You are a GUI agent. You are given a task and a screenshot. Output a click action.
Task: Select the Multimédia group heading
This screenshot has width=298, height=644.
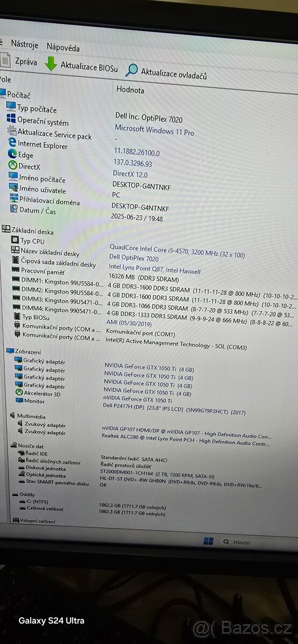pos(28,416)
